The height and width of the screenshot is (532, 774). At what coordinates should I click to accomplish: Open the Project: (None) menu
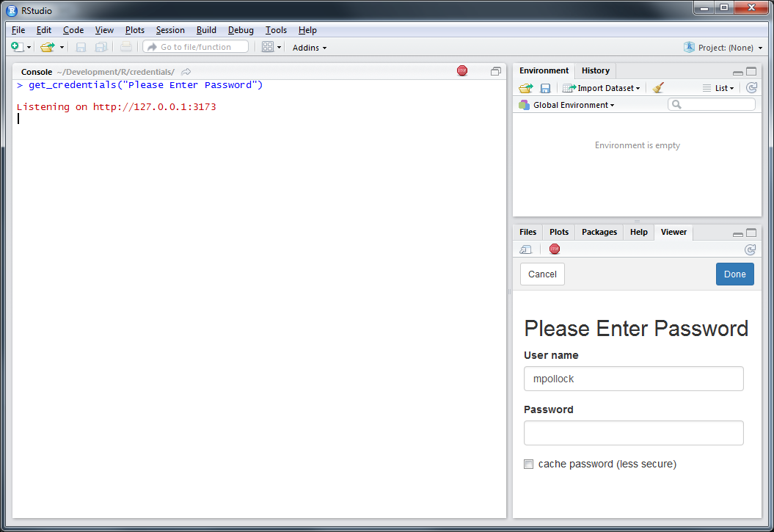[x=723, y=48]
